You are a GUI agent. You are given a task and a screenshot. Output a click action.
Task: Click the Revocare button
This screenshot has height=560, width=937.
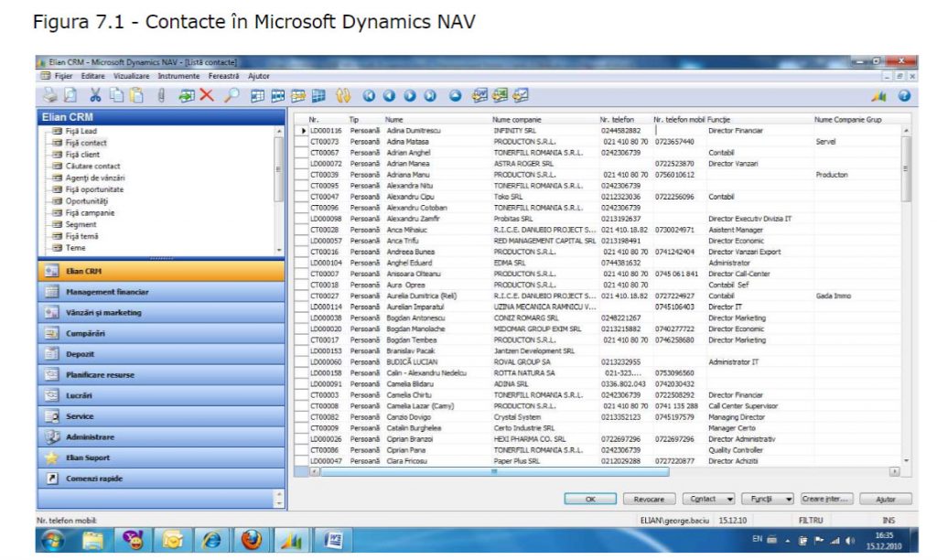point(649,499)
